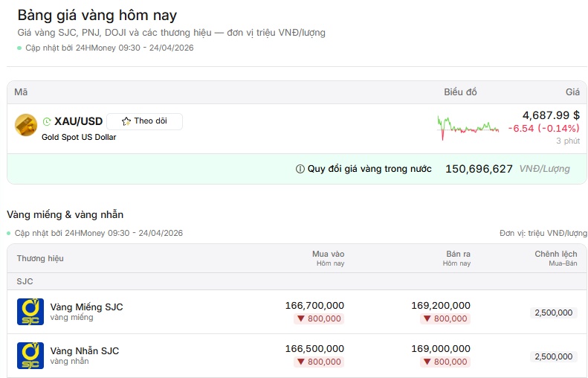Viewport: 588px width, 378px height.
Task: Click Vàng Miếng SJC buy change 800,000 badge
Action: [319, 318]
